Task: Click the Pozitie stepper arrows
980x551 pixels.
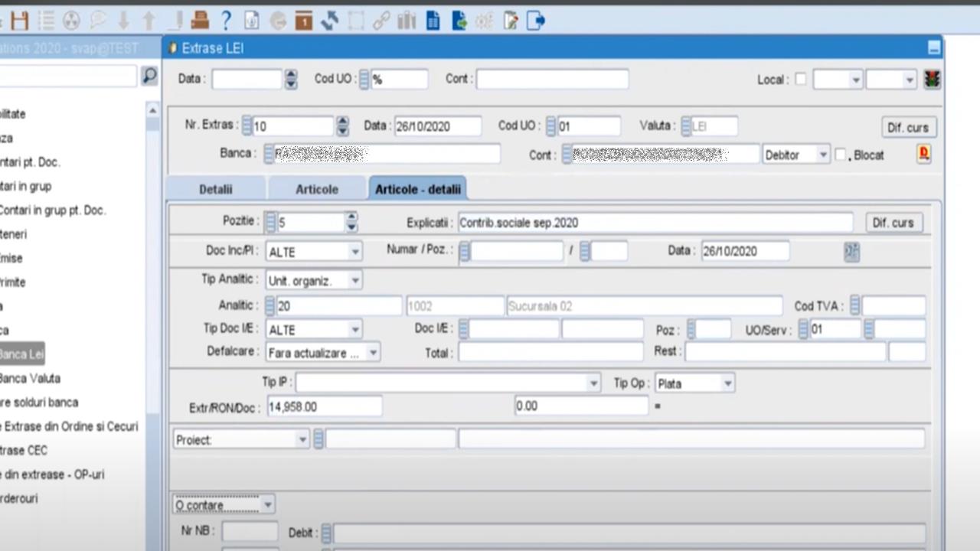Action: pyautogui.click(x=351, y=223)
